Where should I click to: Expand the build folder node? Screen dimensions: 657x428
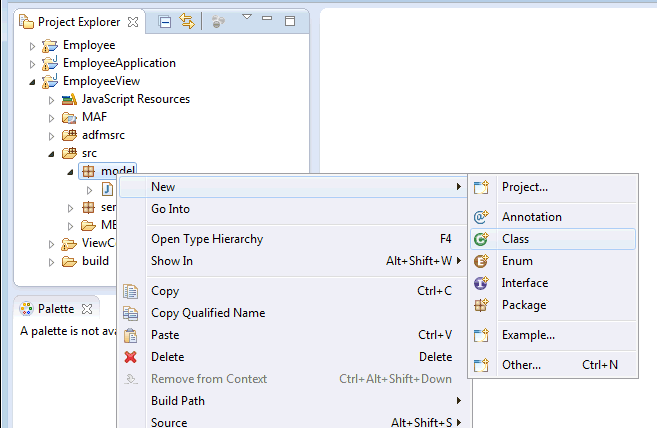(51, 262)
